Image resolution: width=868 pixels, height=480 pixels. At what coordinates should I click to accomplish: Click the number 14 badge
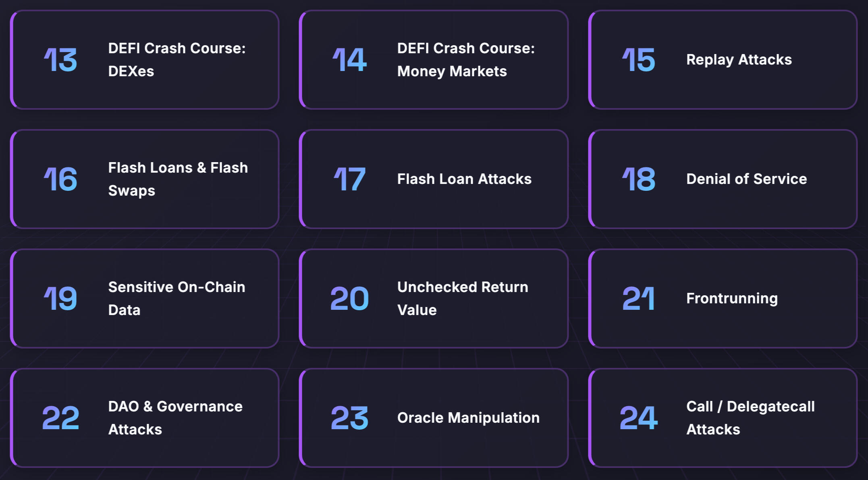[349, 60]
